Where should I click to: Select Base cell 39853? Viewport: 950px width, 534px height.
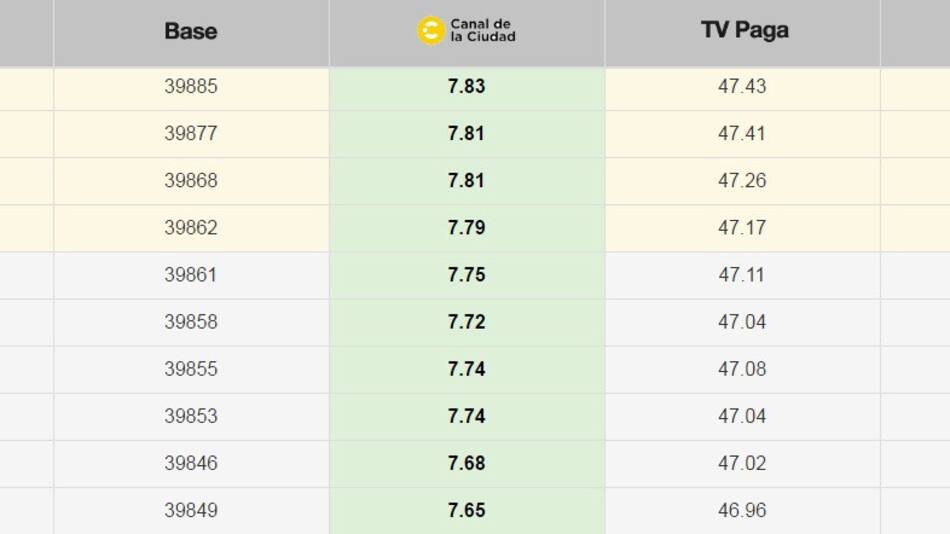(x=191, y=416)
